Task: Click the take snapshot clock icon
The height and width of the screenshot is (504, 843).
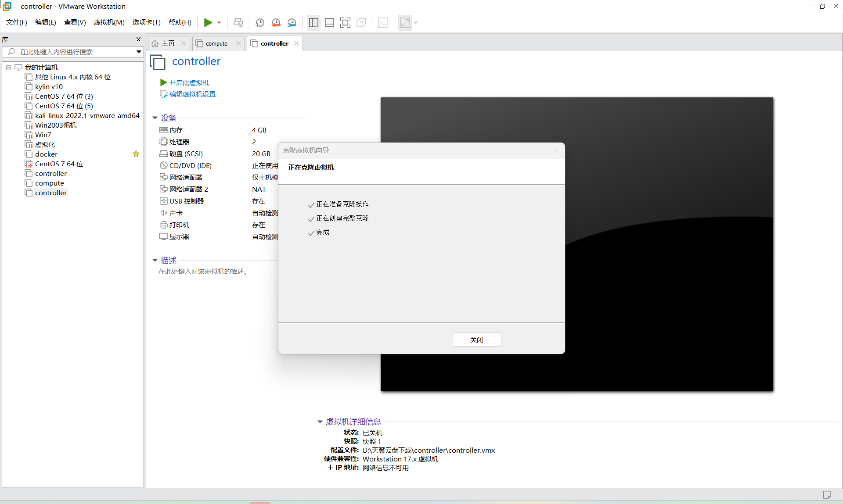Action: [x=260, y=23]
